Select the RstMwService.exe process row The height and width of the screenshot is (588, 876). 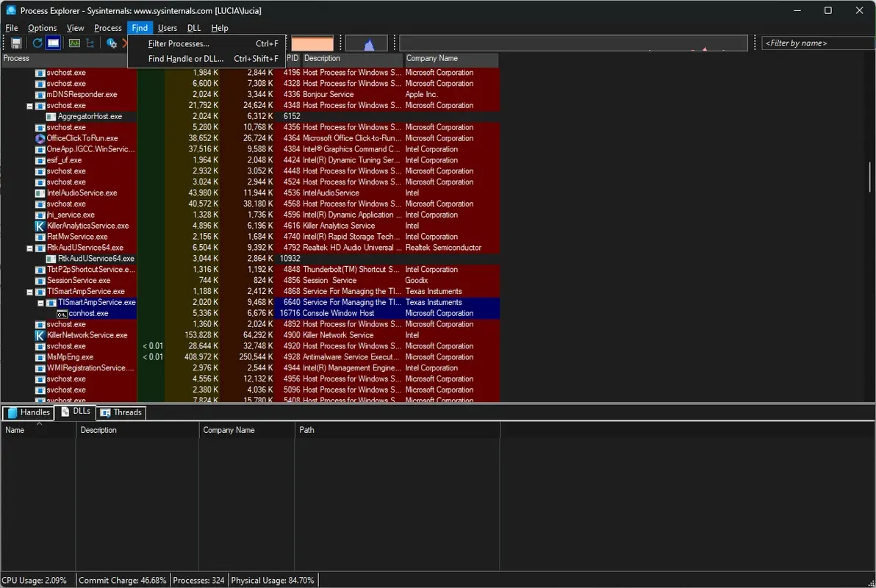pyautogui.click(x=250, y=237)
